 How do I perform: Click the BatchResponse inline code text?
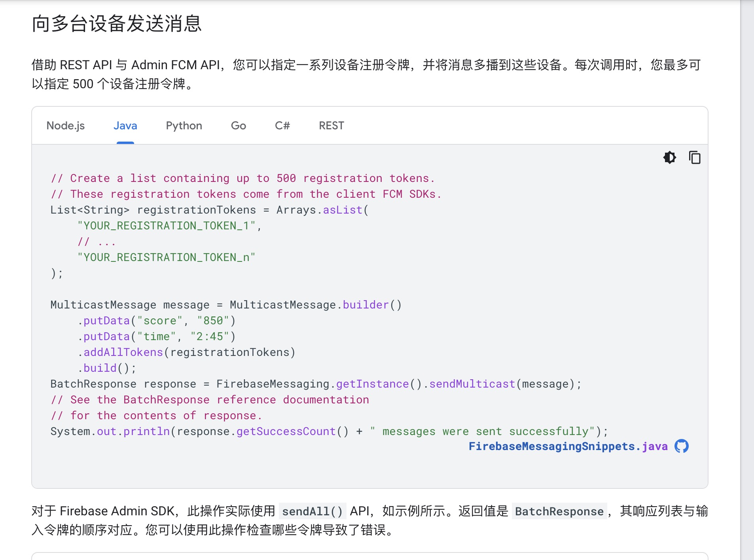(x=559, y=511)
